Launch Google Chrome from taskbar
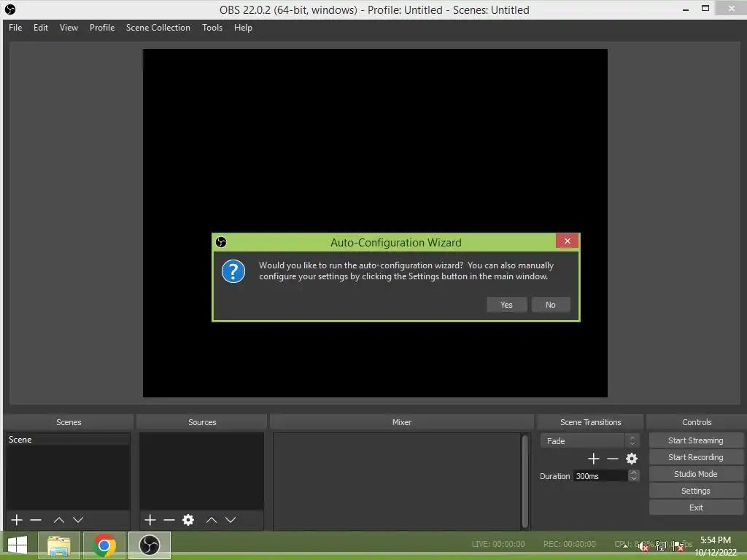Image resolution: width=747 pixels, height=560 pixels. coord(104,545)
